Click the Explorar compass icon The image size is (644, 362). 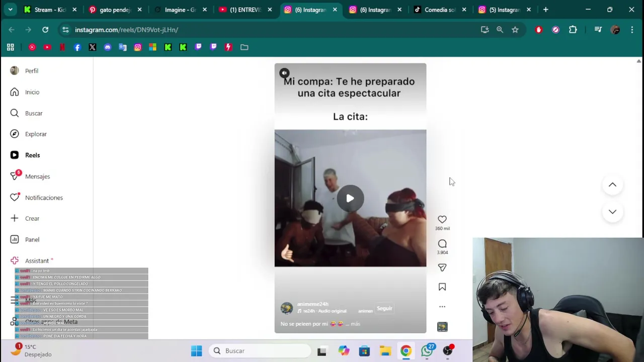click(x=15, y=134)
